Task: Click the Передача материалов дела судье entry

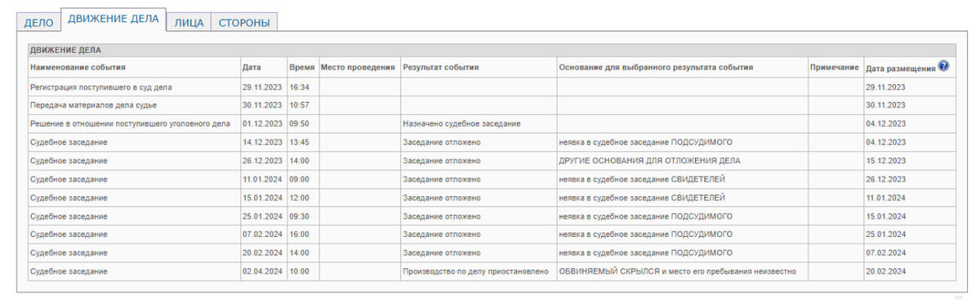Action: (93, 105)
